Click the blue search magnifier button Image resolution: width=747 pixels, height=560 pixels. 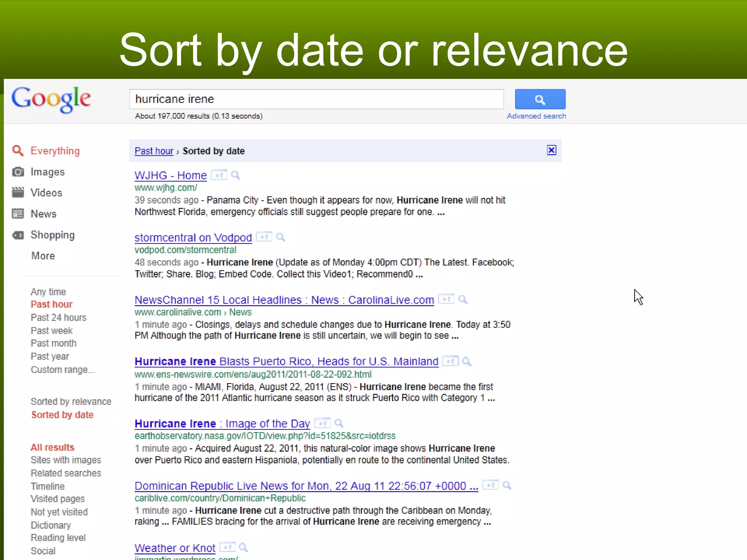pos(540,99)
